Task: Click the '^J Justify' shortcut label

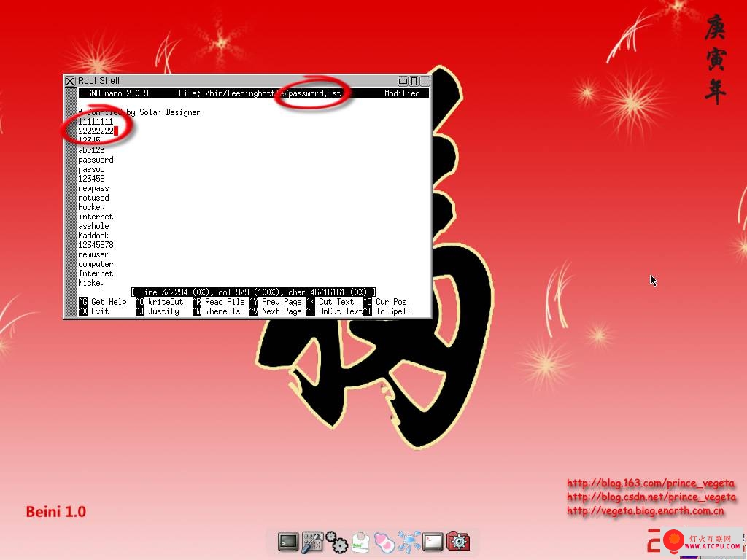Action: (x=158, y=311)
